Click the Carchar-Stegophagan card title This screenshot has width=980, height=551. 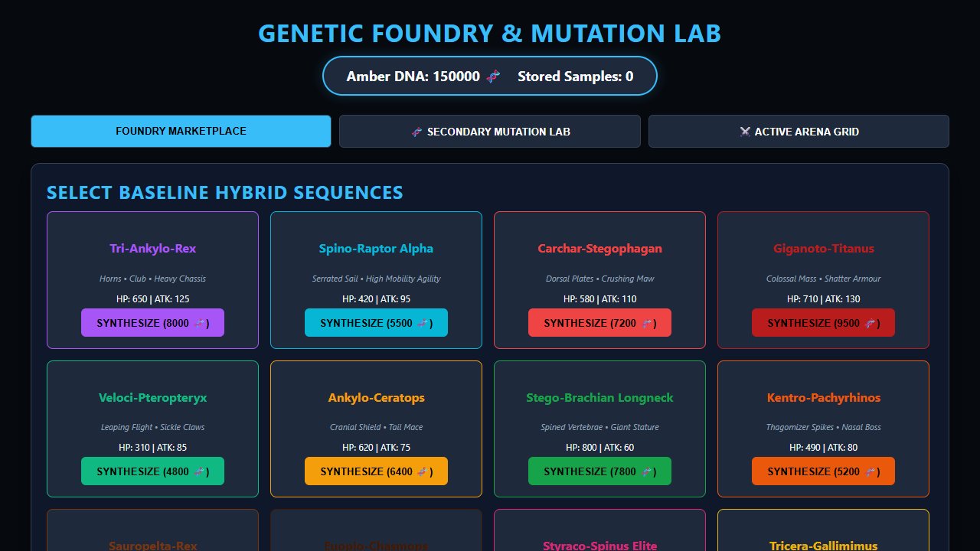pos(599,249)
